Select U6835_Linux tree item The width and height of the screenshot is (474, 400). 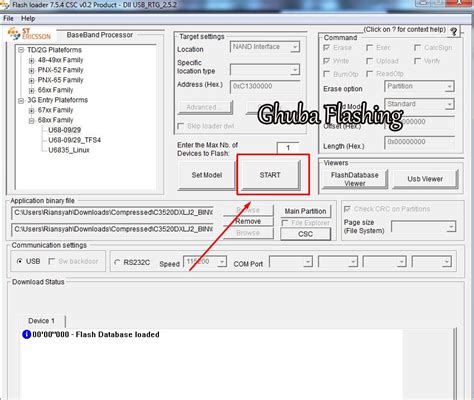(69, 150)
